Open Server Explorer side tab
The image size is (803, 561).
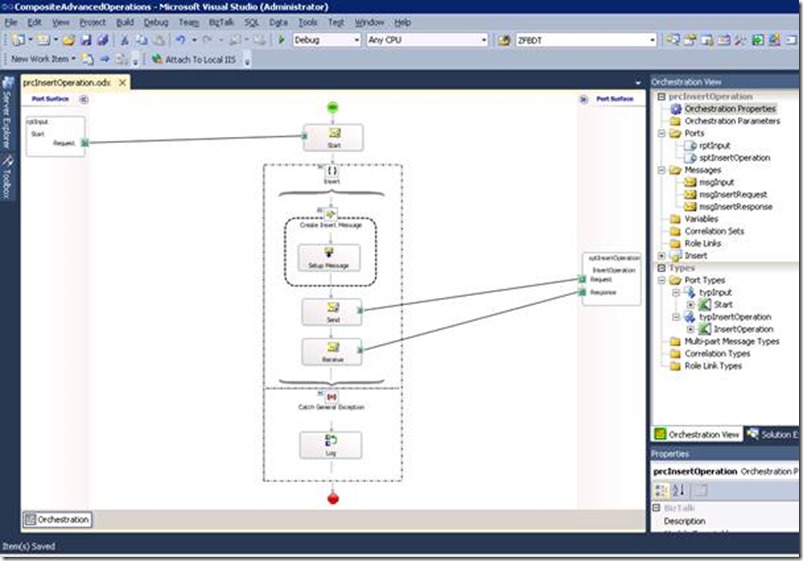point(7,113)
